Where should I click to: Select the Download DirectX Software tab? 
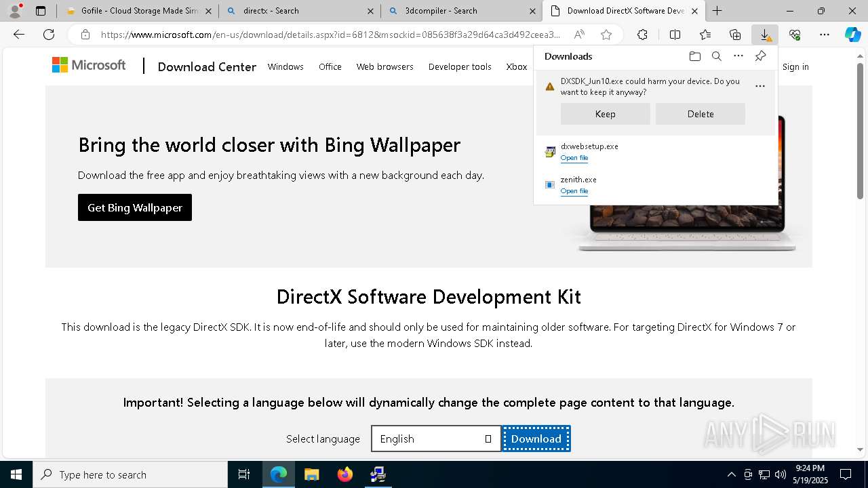[x=624, y=11]
